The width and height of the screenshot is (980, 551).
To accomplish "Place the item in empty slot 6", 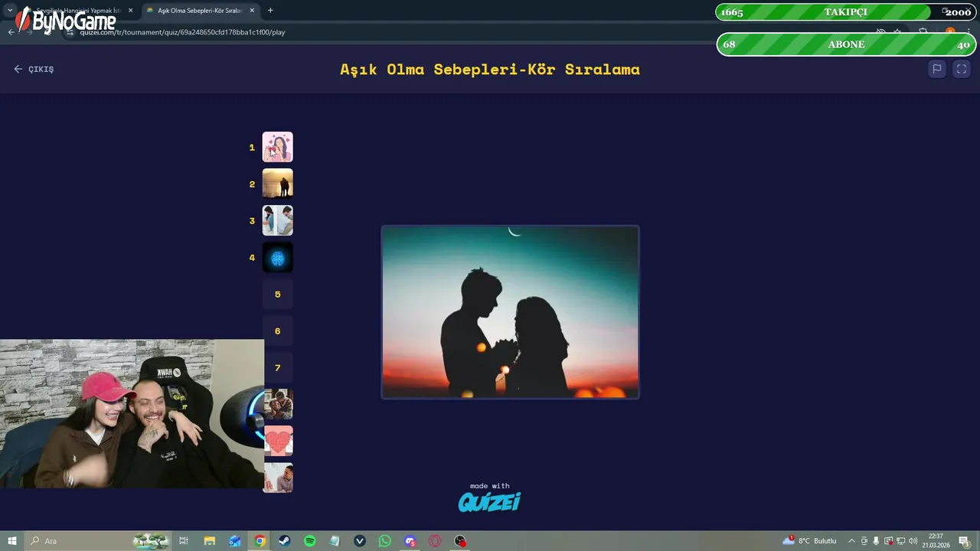I will coord(277,331).
